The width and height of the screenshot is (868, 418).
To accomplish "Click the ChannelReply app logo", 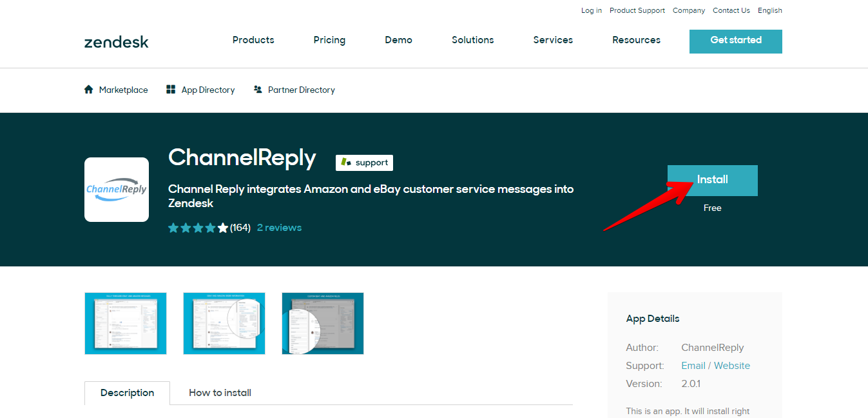I will coord(117,190).
